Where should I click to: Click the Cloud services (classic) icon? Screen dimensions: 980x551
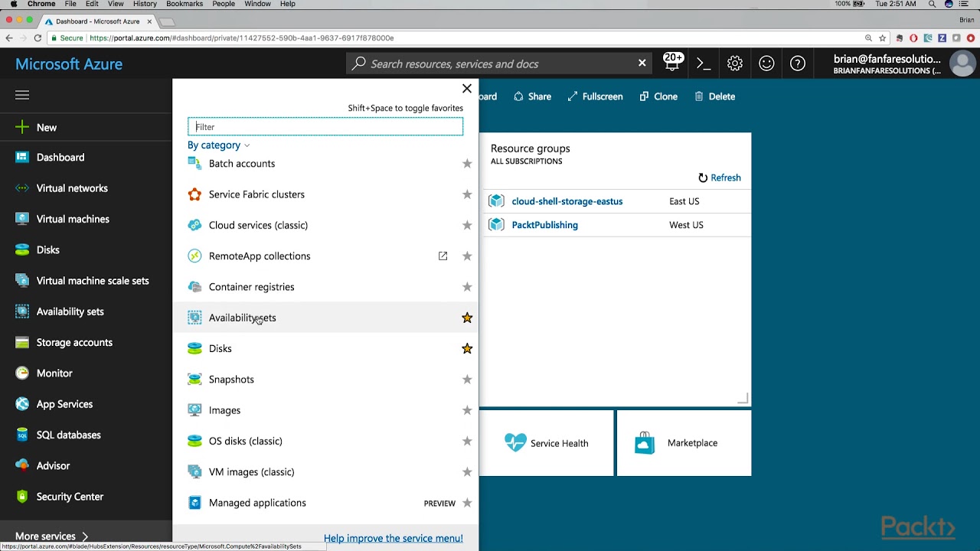[x=194, y=225]
